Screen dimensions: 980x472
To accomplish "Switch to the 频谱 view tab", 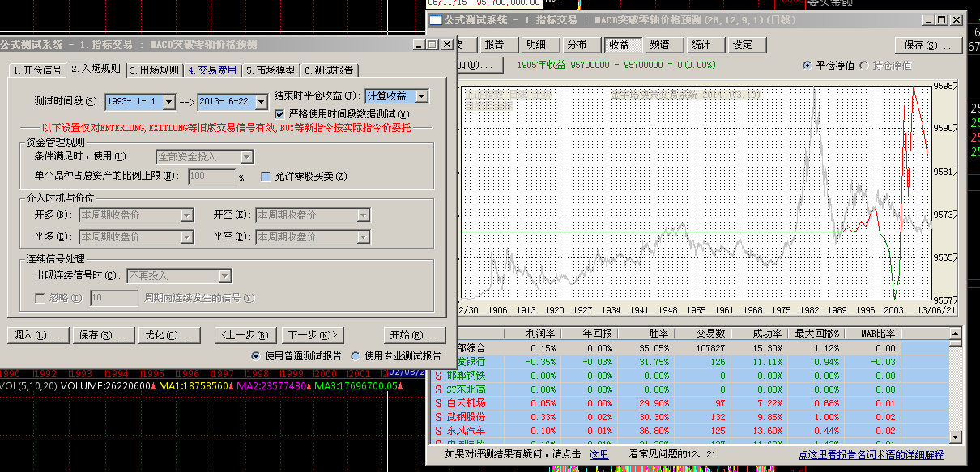I will (x=659, y=45).
